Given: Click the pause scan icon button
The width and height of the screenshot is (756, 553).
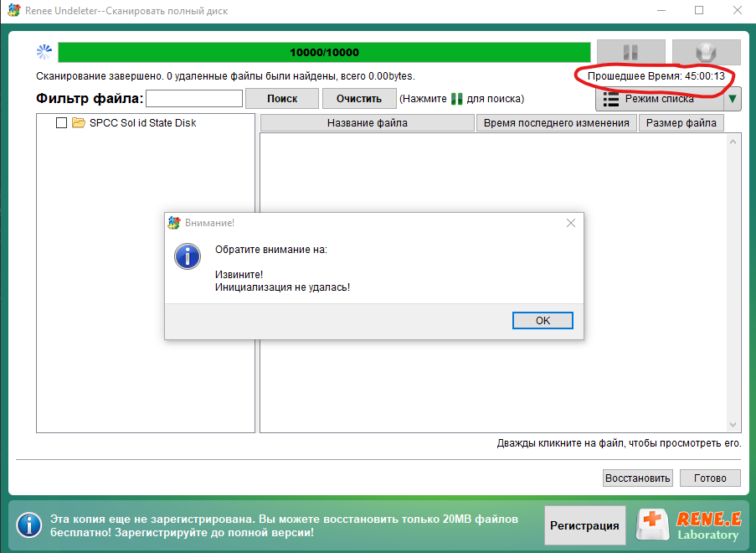Looking at the screenshot, I should (630, 52).
